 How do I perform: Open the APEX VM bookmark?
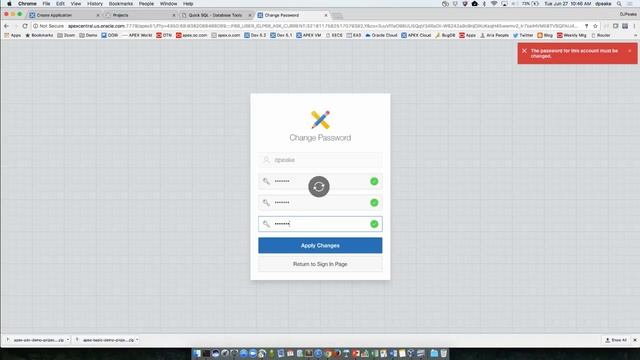click(309, 35)
